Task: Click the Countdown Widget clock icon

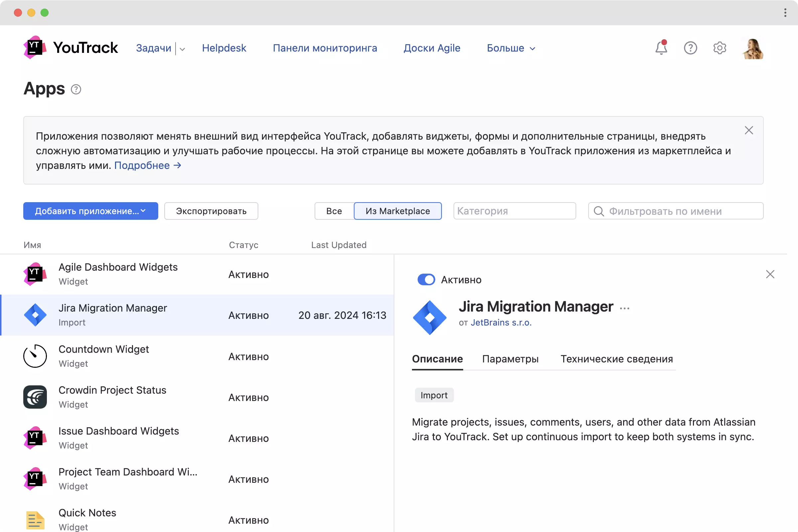Action: (35, 356)
